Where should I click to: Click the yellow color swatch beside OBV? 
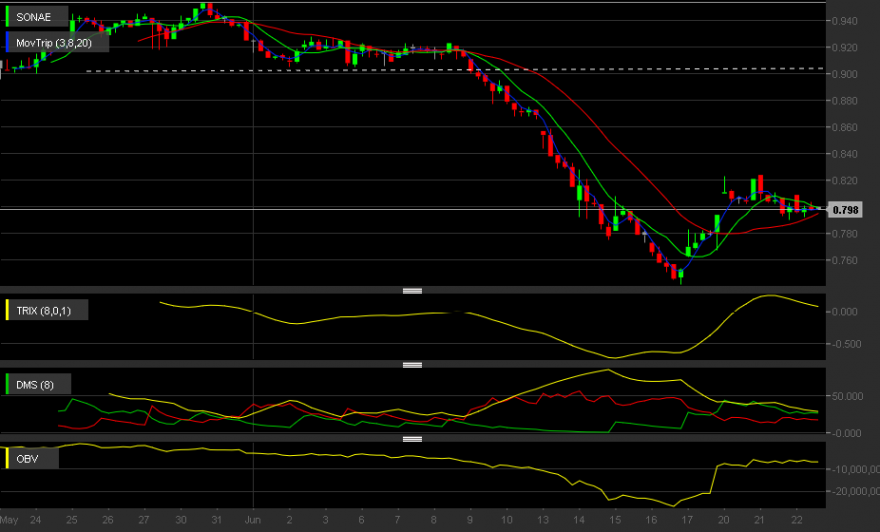[7, 458]
